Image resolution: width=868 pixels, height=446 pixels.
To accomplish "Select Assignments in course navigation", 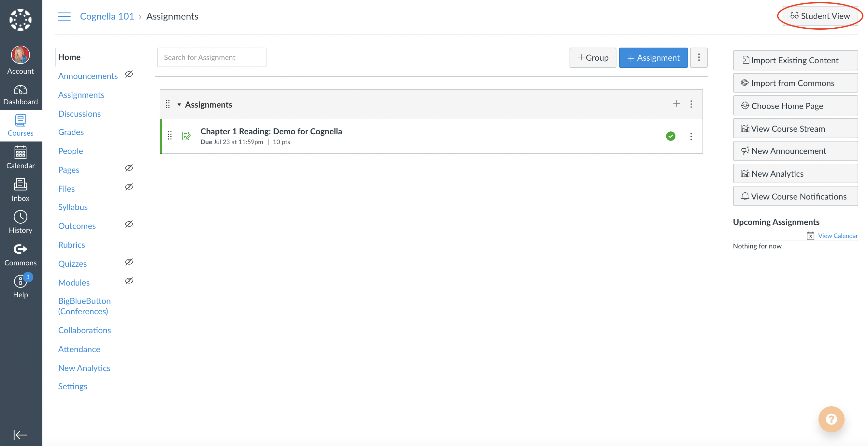I will click(x=81, y=95).
